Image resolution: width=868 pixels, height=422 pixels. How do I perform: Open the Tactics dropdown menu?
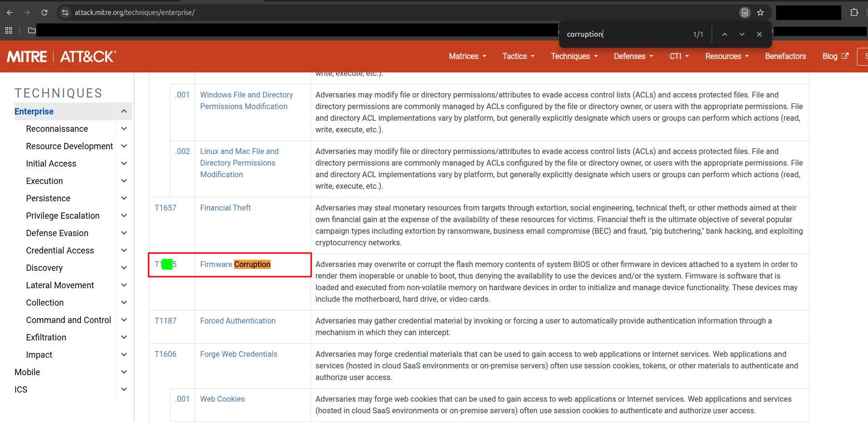(518, 56)
